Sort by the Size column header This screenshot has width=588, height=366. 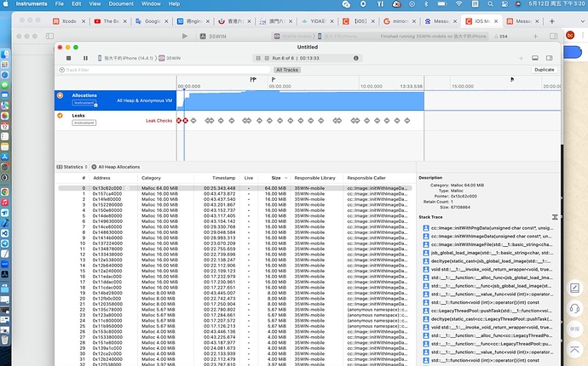click(276, 178)
